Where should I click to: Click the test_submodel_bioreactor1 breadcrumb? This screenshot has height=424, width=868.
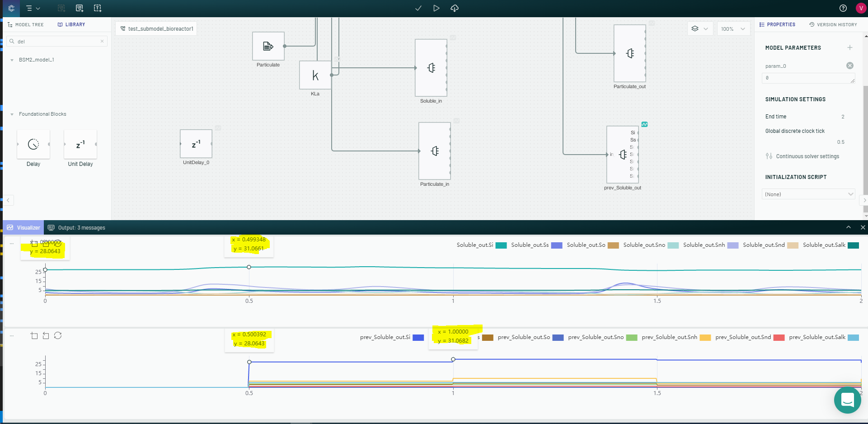point(156,29)
